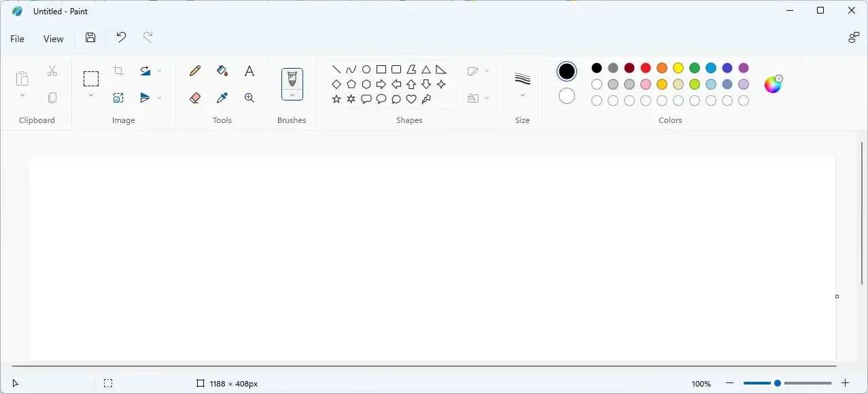Click the zoom slider handle
The image size is (868, 394).
(x=778, y=383)
